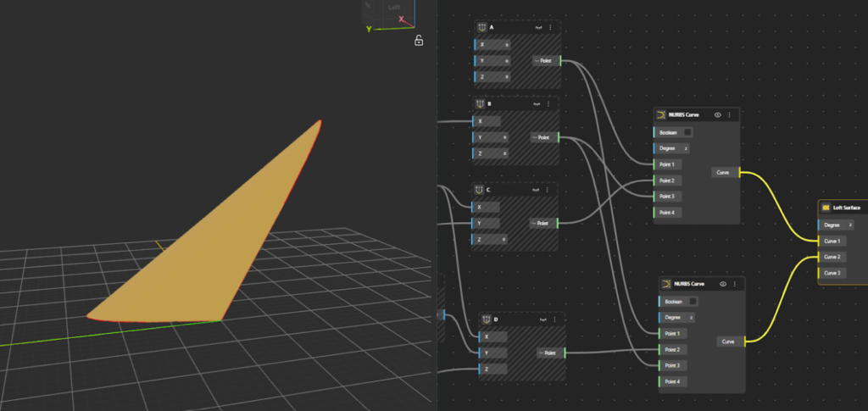Click the collapse icon on node B header
This screenshot has height=411, width=868.
coord(539,103)
